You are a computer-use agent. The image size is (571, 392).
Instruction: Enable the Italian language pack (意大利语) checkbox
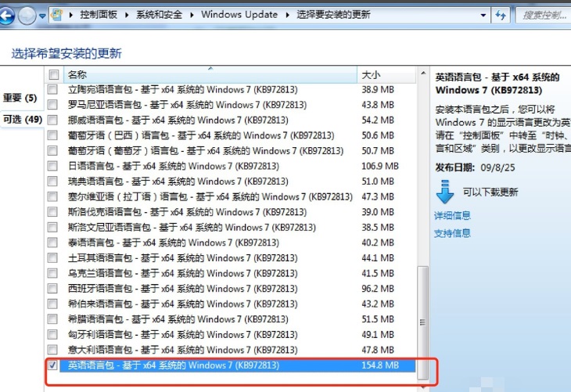click(53, 350)
